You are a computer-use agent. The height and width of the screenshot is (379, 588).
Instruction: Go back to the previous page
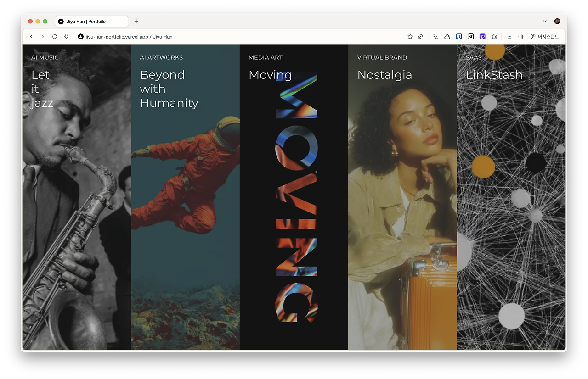pyautogui.click(x=31, y=37)
